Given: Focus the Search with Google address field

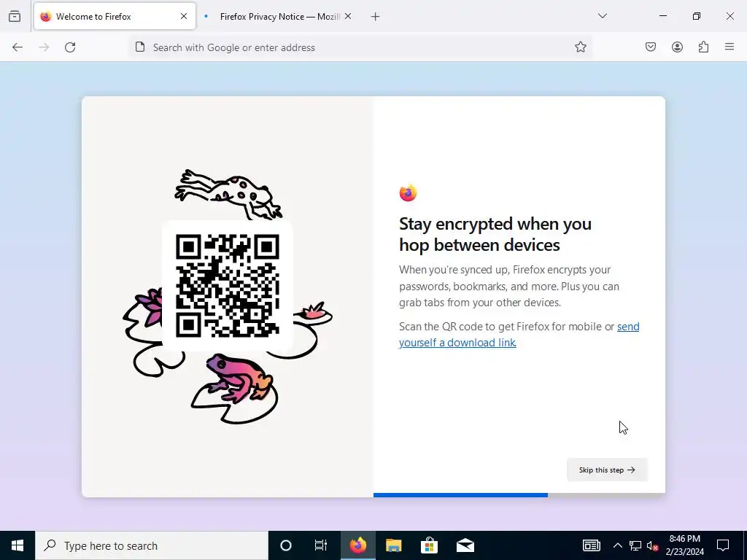Looking at the screenshot, I should point(360,47).
